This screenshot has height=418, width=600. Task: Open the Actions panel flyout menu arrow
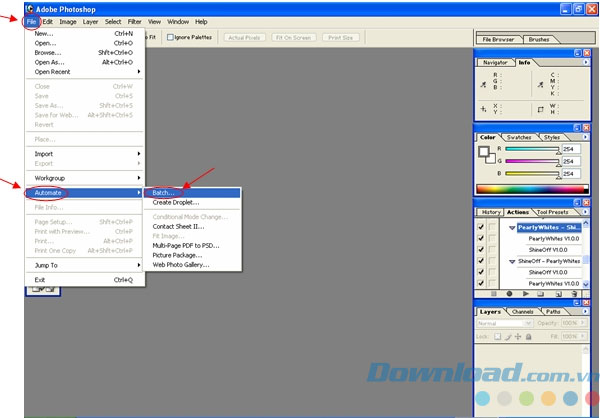585,212
